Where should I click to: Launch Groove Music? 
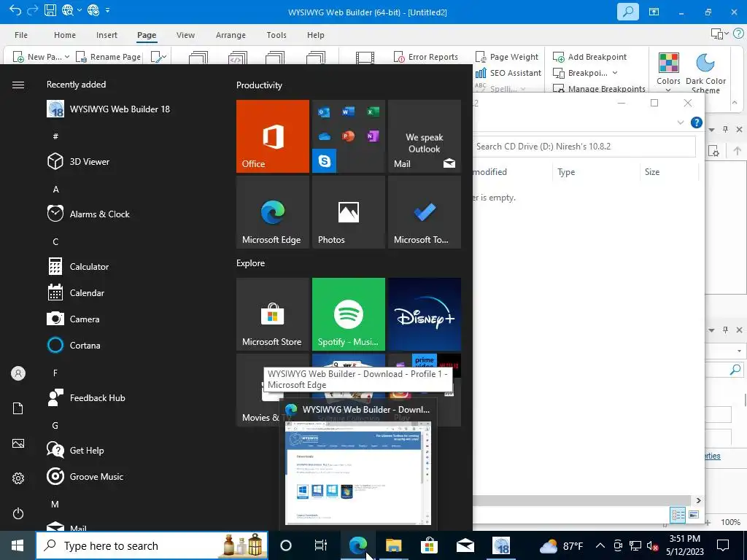click(x=85, y=476)
